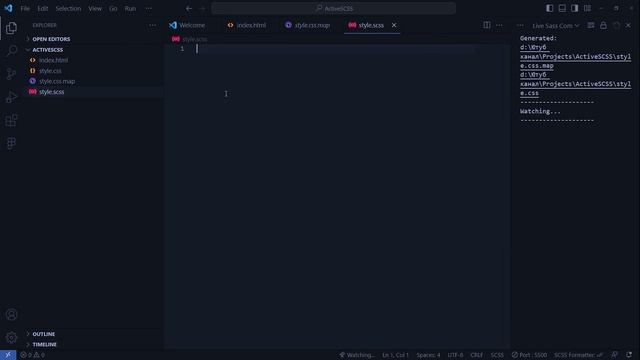Screen dimensions: 640x360
Task: Show errors and warnings count in status bar
Action: [33, 355]
